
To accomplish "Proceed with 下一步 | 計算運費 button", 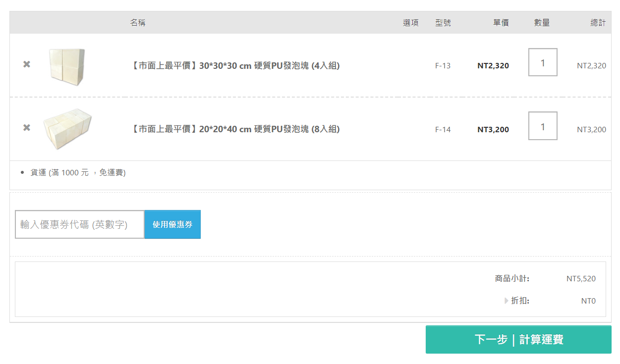I will pos(518,340).
